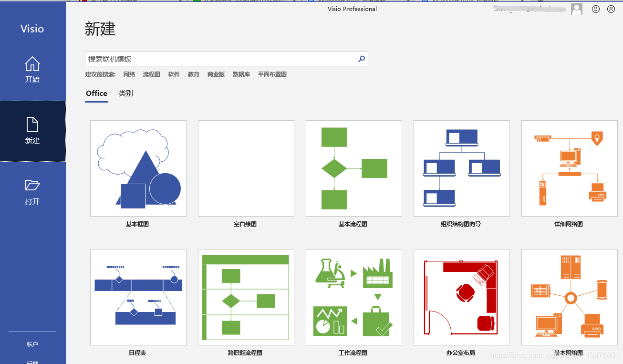Image resolution: width=623 pixels, height=364 pixels.
Task: Choose the 组织结构图向导 template thumbnail
Action: click(x=462, y=168)
